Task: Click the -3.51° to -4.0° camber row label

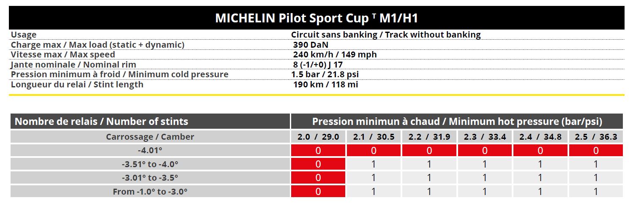Action: click(150, 164)
